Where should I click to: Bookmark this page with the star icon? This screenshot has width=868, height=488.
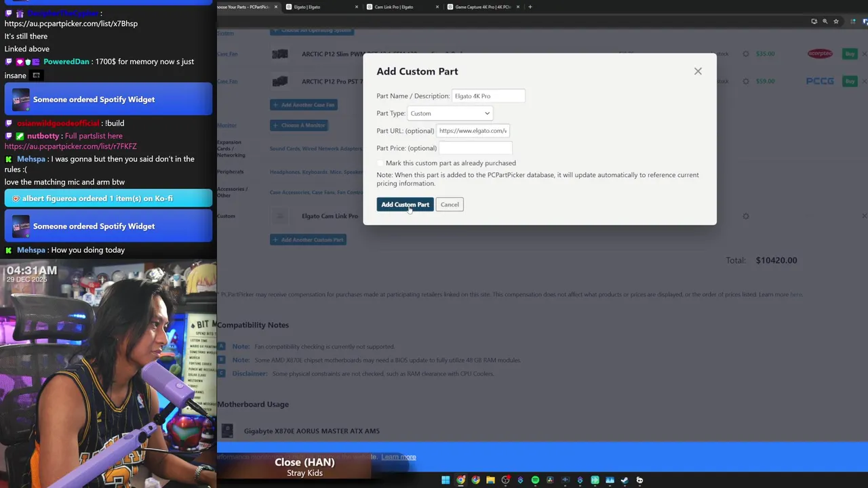[835, 21]
